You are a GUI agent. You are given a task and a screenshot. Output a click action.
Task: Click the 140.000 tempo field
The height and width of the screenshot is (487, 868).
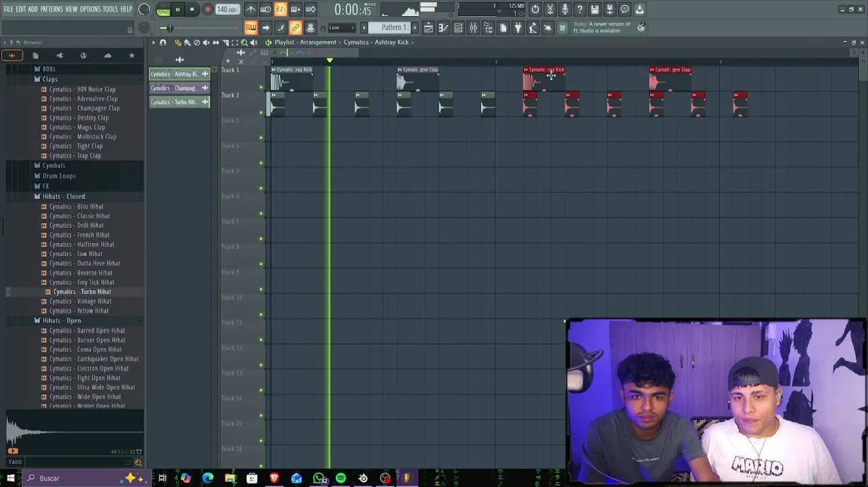pos(227,9)
